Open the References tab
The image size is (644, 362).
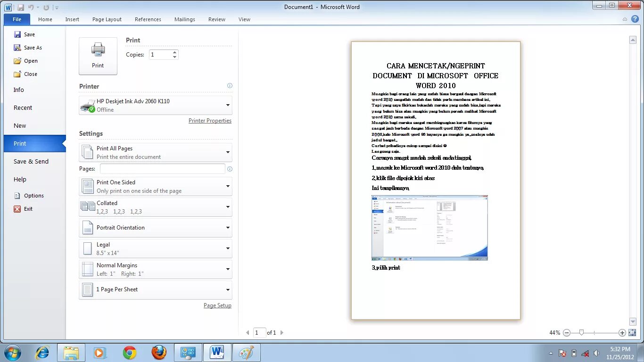pyautogui.click(x=148, y=19)
